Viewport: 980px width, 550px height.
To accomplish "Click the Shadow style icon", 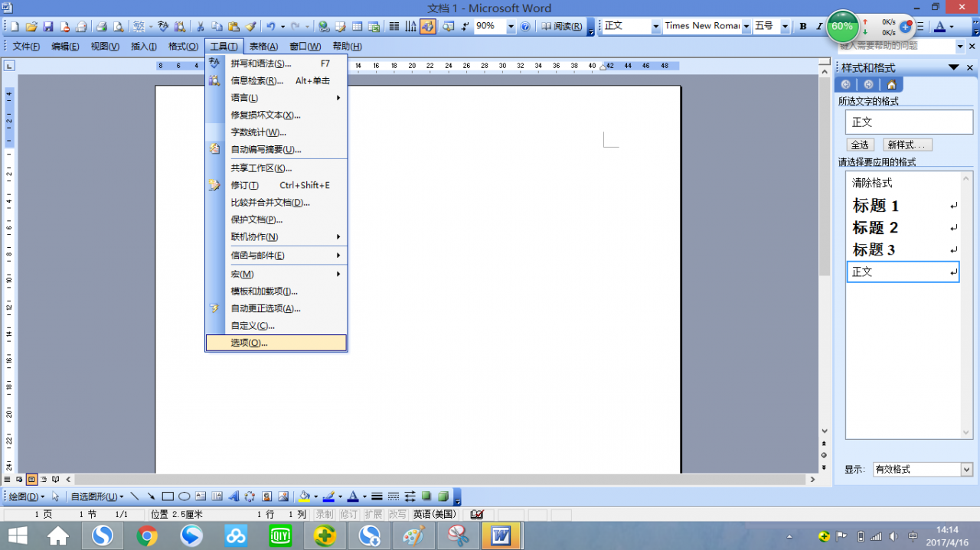I will tap(426, 496).
